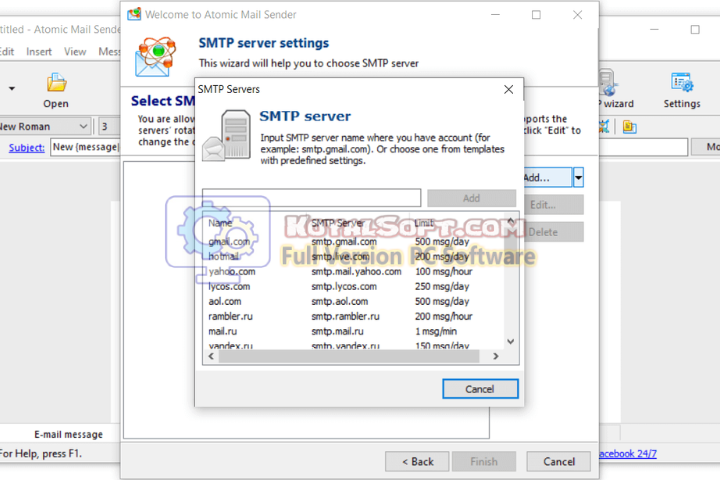Maximize the Welcome wizard window
The image size is (720, 480).
click(x=536, y=15)
